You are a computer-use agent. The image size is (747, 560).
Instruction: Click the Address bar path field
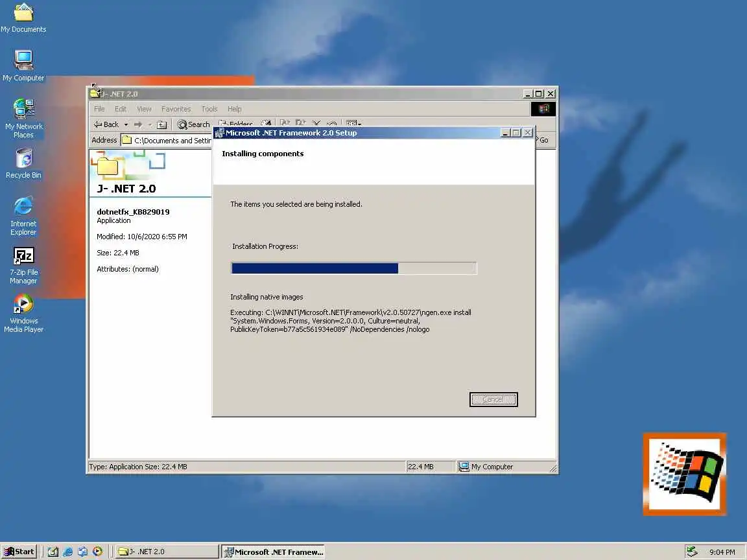(x=166, y=140)
